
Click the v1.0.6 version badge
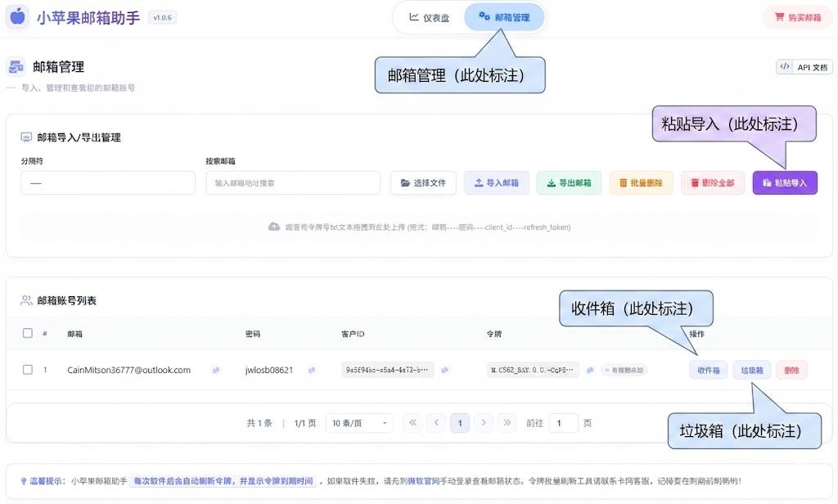point(162,18)
